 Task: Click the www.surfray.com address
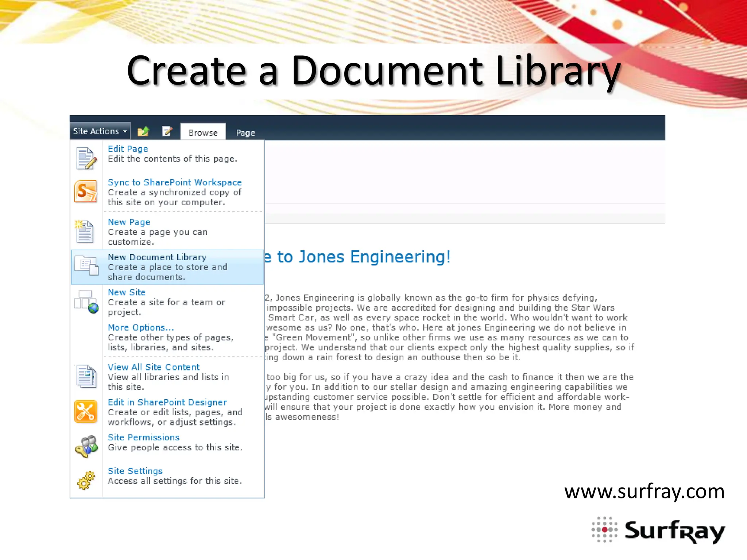coord(644,491)
